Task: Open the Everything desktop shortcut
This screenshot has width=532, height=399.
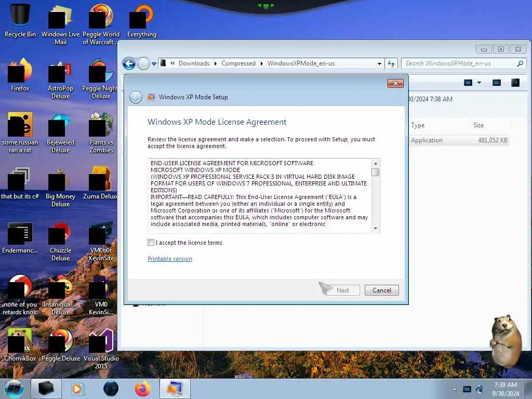Action: tap(142, 20)
